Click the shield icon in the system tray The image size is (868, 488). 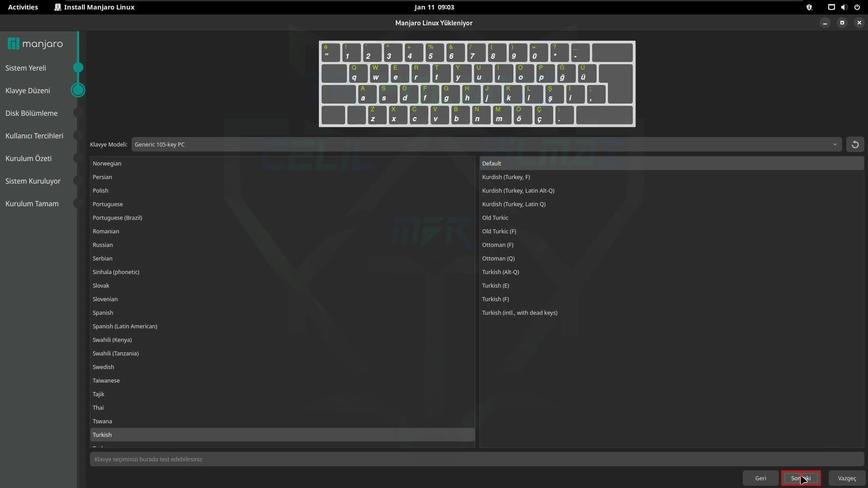click(x=810, y=7)
